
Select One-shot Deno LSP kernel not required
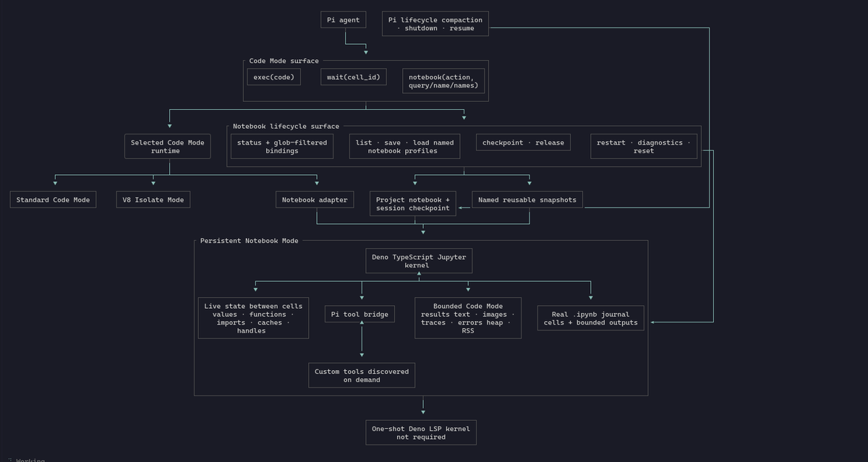tap(421, 432)
